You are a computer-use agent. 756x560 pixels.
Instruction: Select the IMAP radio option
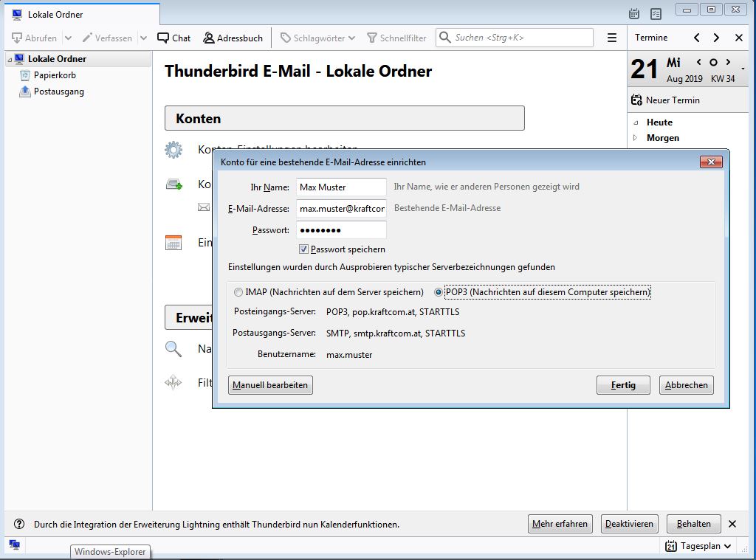[x=238, y=292]
